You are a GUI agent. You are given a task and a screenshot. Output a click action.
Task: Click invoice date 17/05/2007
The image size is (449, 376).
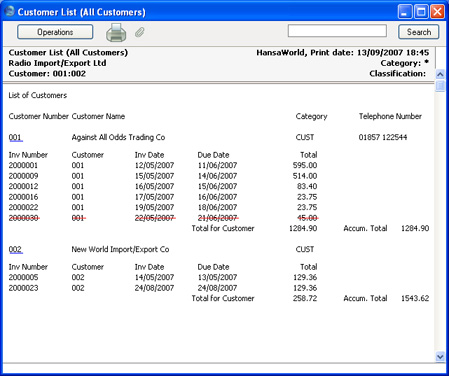click(154, 197)
